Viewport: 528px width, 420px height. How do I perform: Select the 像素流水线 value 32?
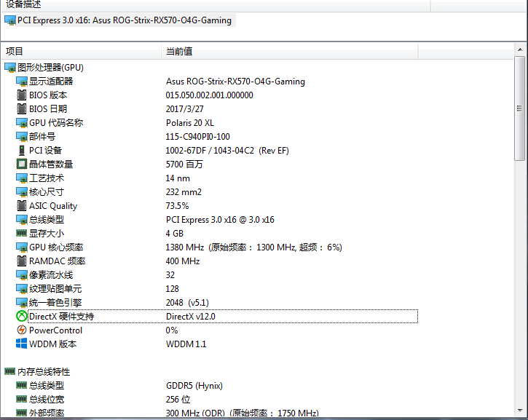(170, 275)
